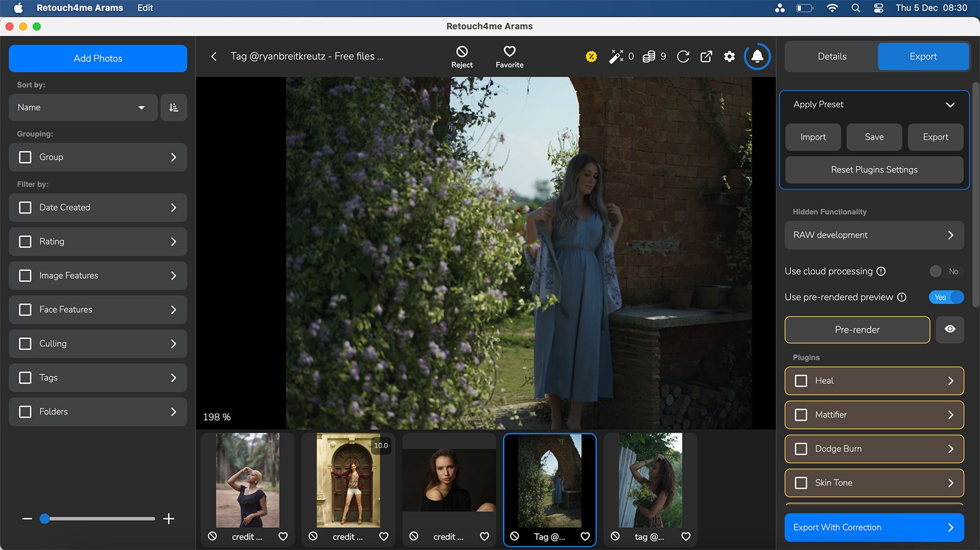Viewport: 980px width, 550px height.
Task: Click the refresh circular arrow icon
Action: click(x=683, y=56)
